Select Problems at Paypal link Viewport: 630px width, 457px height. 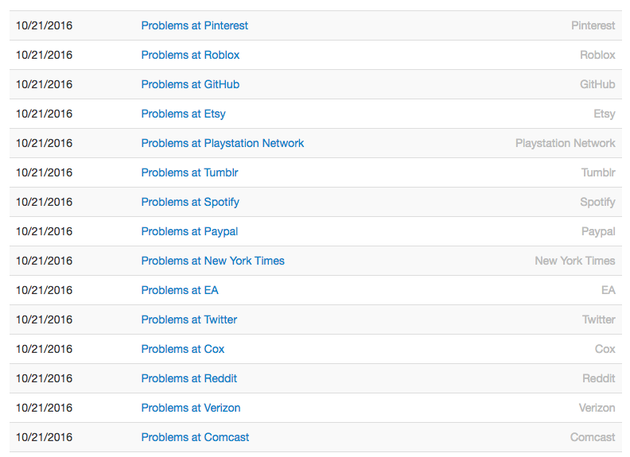189,231
